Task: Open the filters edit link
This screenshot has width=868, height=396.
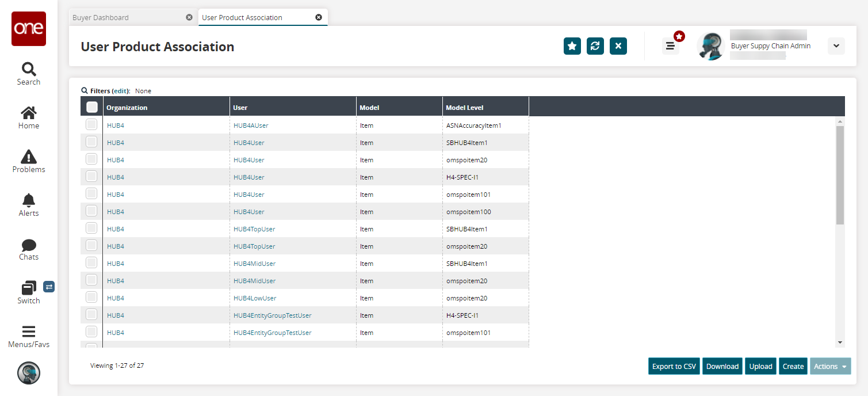Action: (x=121, y=91)
